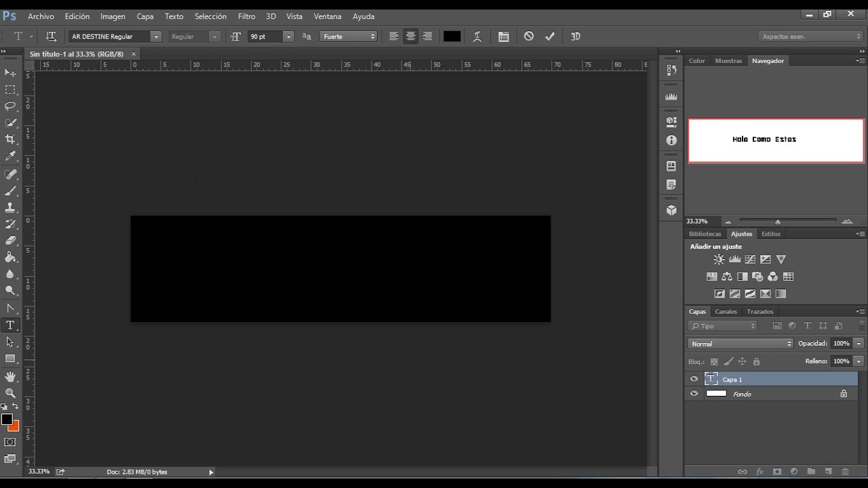868x488 pixels.
Task: Select the Brush tool
Action: pyautogui.click(x=10, y=191)
